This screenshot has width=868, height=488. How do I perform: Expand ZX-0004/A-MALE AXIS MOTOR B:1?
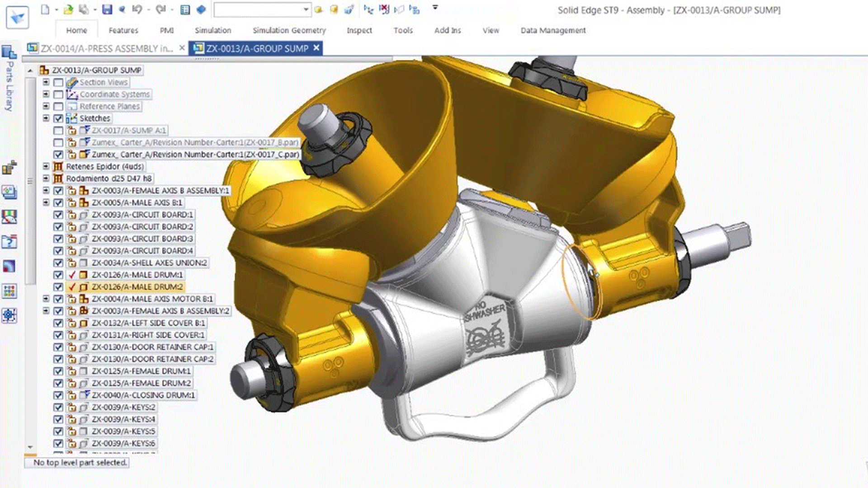coord(46,299)
